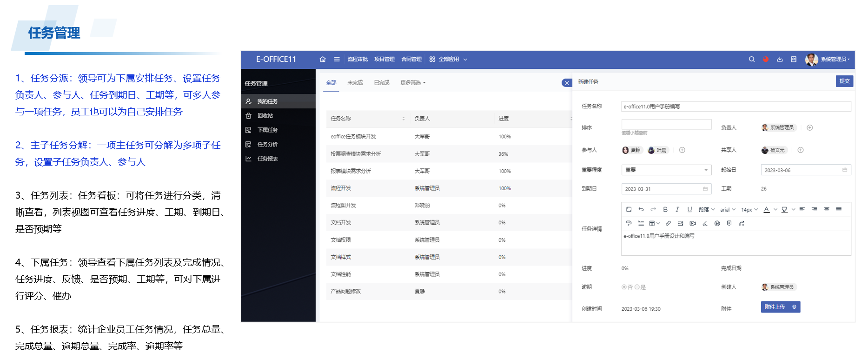The width and height of the screenshot is (868, 360).
Task: Open the 系统管理员 user menu
Action: (x=828, y=60)
